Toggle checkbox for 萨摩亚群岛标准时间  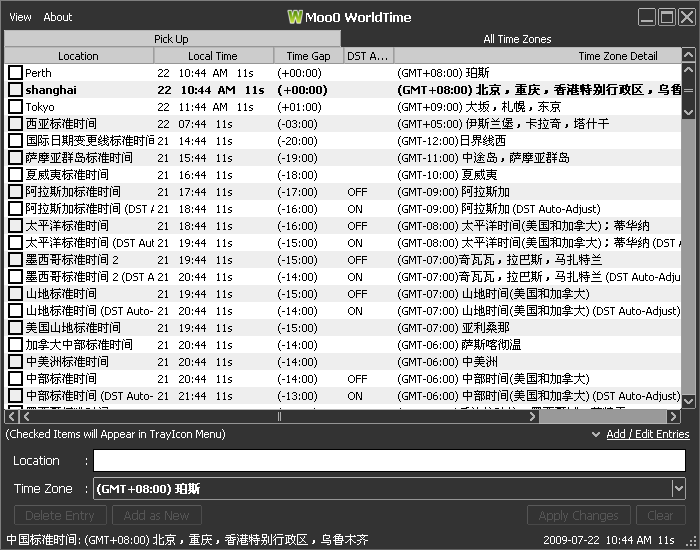15,158
